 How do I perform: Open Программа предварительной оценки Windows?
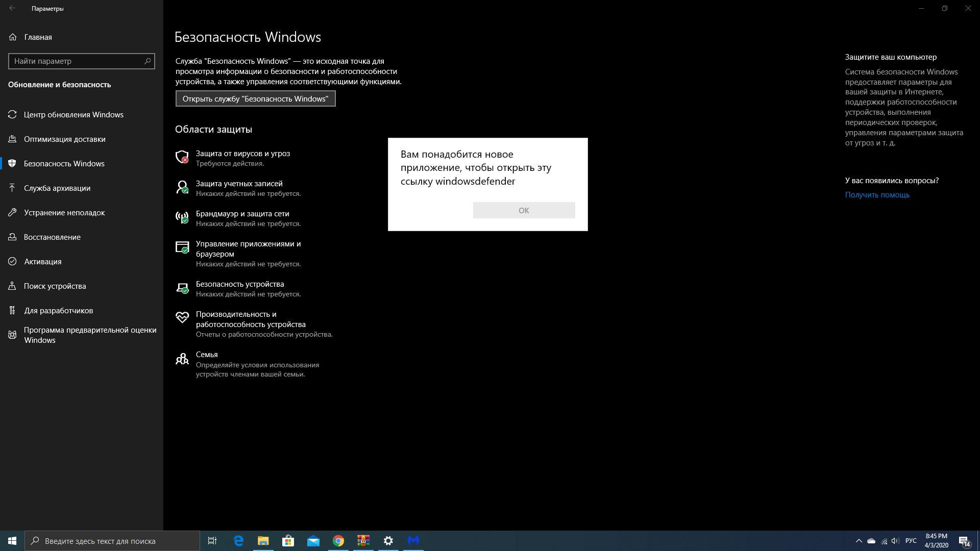[82, 335]
